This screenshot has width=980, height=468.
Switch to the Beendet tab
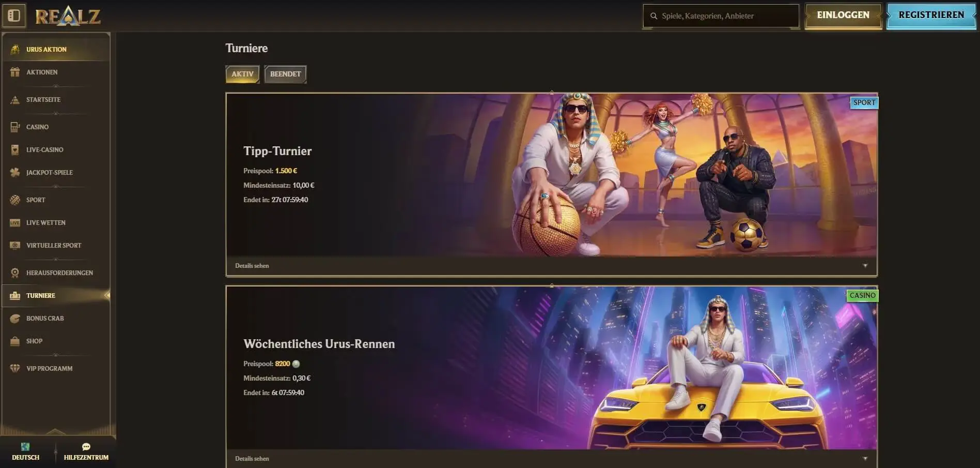pos(285,74)
